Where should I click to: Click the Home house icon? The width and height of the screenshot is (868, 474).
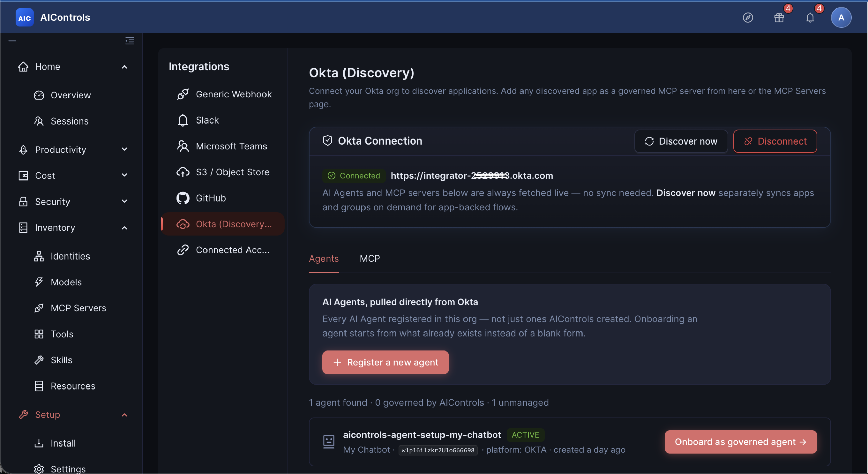pyautogui.click(x=23, y=67)
